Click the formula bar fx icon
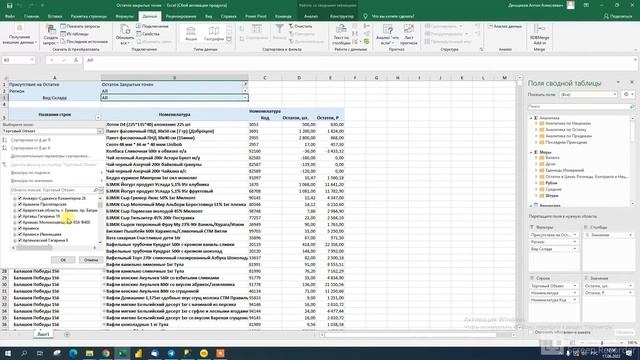 [76, 60]
